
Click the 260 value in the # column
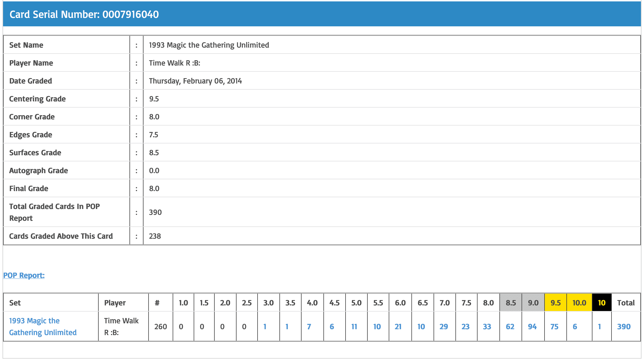[x=161, y=327]
